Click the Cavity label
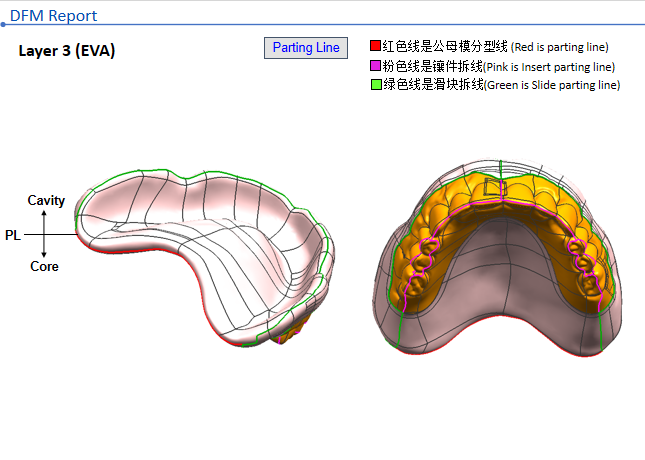The height and width of the screenshot is (460, 645). click(46, 201)
